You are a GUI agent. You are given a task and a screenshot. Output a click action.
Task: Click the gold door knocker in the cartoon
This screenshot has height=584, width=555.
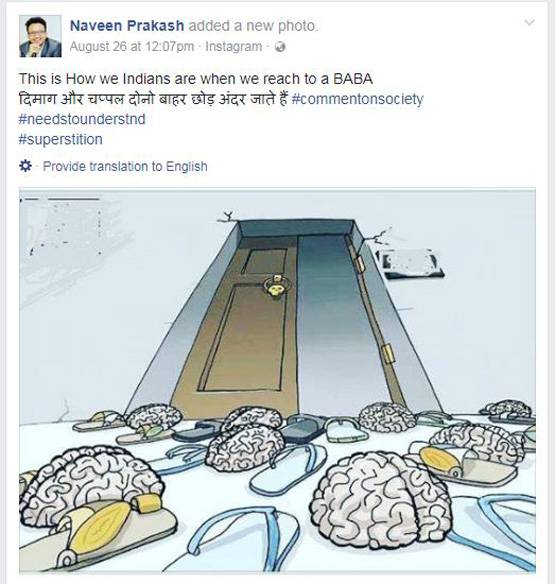[x=276, y=287]
